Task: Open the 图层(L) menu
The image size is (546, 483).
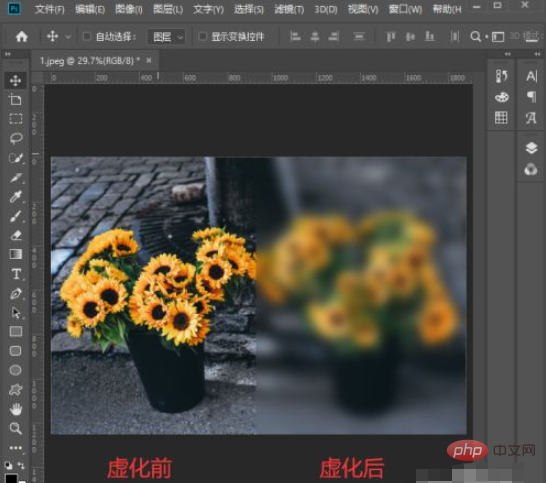Action: [x=168, y=9]
